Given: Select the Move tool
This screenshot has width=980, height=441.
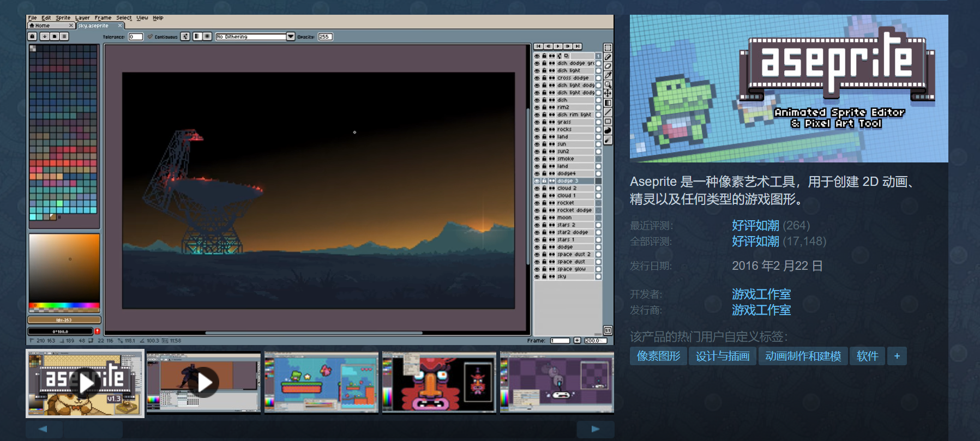Looking at the screenshot, I should 608,93.
